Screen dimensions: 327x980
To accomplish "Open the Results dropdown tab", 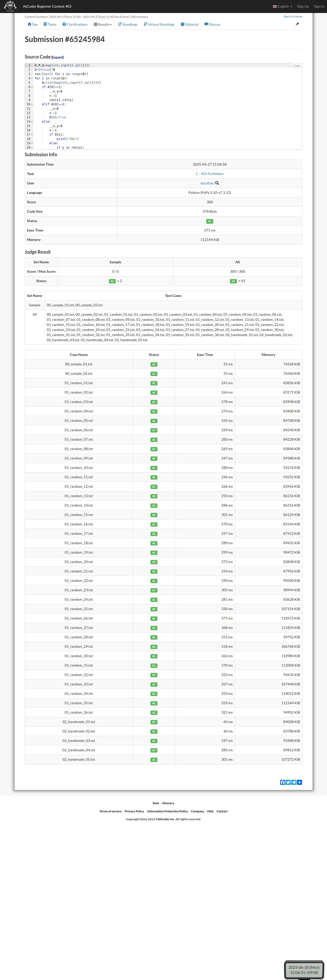I will pyautogui.click(x=103, y=24).
